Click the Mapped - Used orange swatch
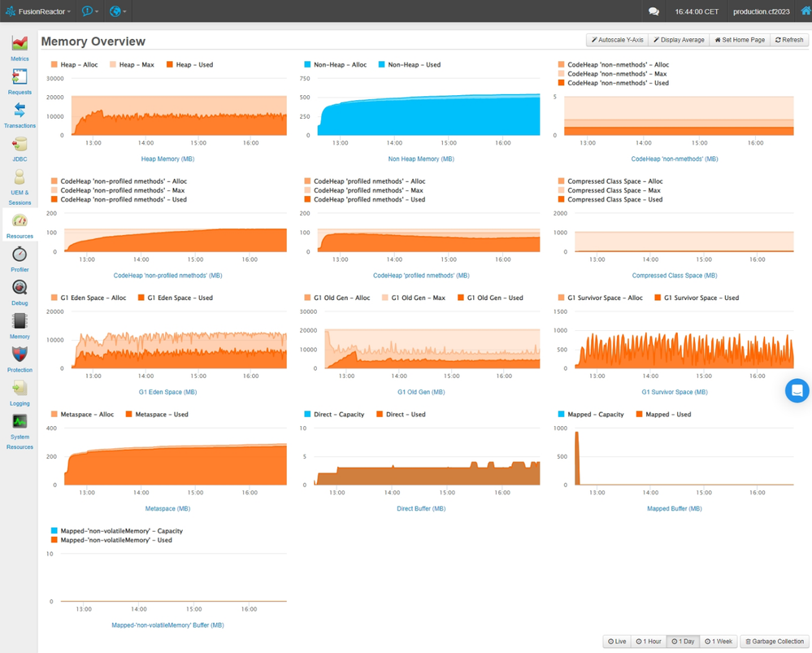 pyautogui.click(x=639, y=415)
